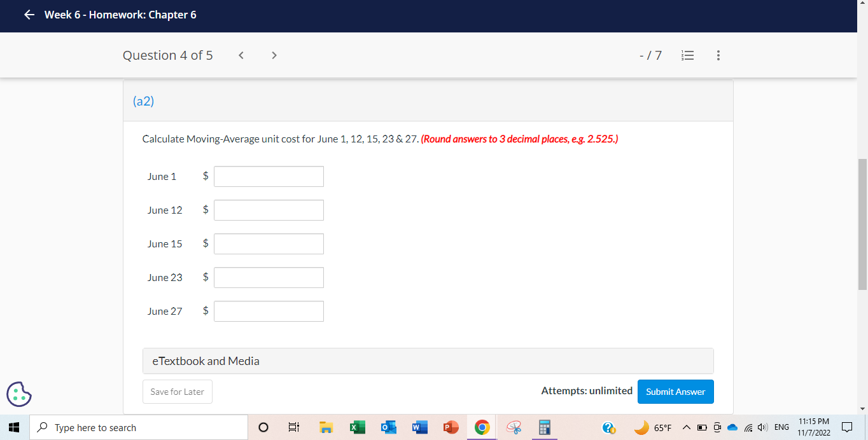Image resolution: width=868 pixels, height=440 pixels.
Task: Click the June 23 cost input field
Action: click(269, 277)
